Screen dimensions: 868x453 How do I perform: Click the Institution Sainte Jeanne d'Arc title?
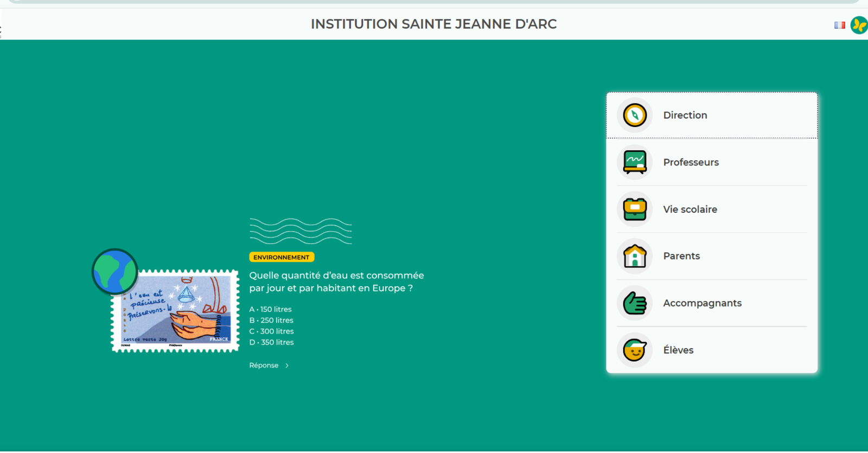point(433,24)
